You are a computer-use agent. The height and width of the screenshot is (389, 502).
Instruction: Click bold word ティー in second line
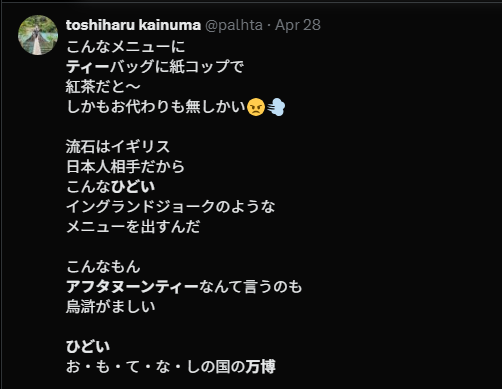click(x=88, y=67)
